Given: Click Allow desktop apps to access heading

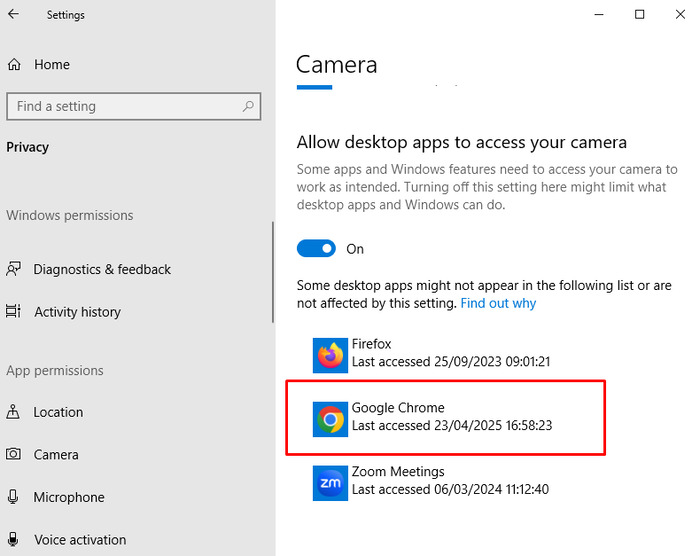Looking at the screenshot, I should [462, 142].
